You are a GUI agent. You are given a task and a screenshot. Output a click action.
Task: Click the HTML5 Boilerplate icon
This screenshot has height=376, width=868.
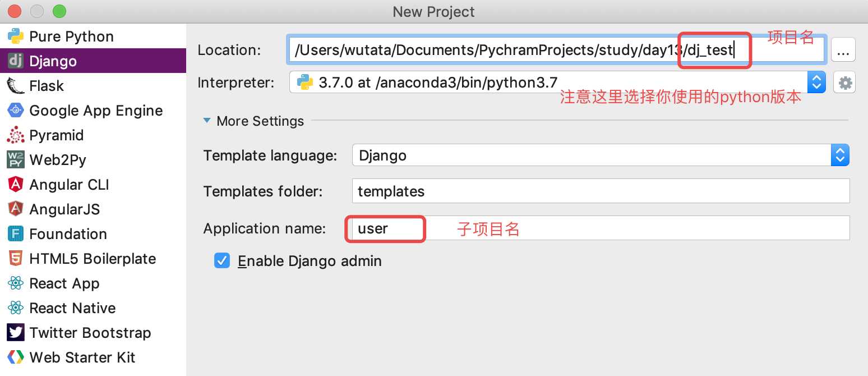point(15,259)
